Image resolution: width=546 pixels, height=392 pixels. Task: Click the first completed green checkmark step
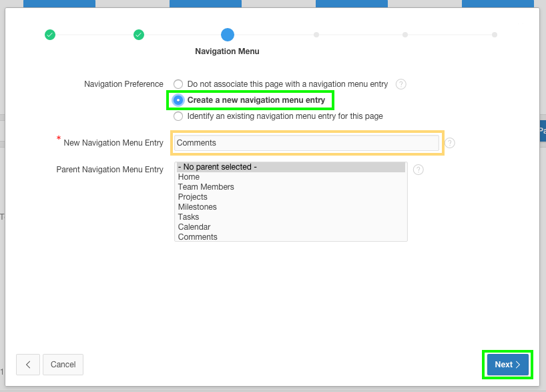[x=50, y=35]
